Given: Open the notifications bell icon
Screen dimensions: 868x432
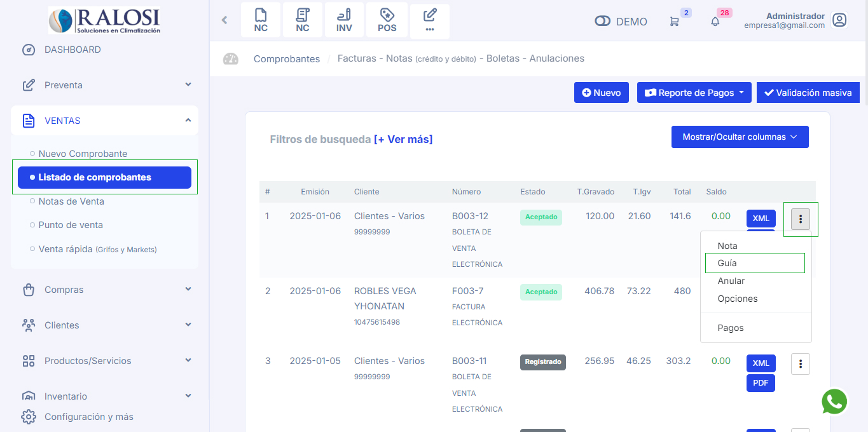Looking at the screenshot, I should (715, 22).
